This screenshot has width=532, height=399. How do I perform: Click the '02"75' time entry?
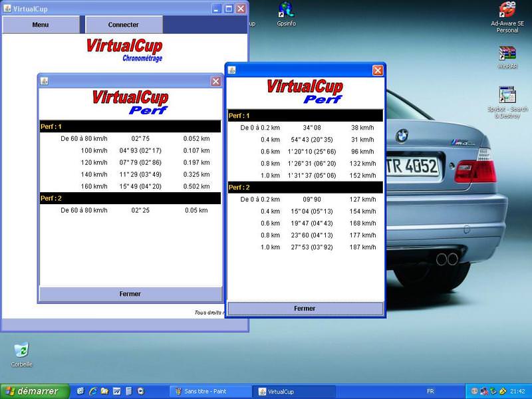(x=140, y=138)
